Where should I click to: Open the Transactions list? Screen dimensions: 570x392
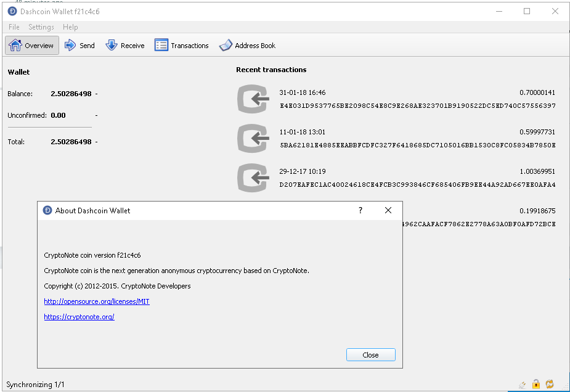pyautogui.click(x=181, y=46)
